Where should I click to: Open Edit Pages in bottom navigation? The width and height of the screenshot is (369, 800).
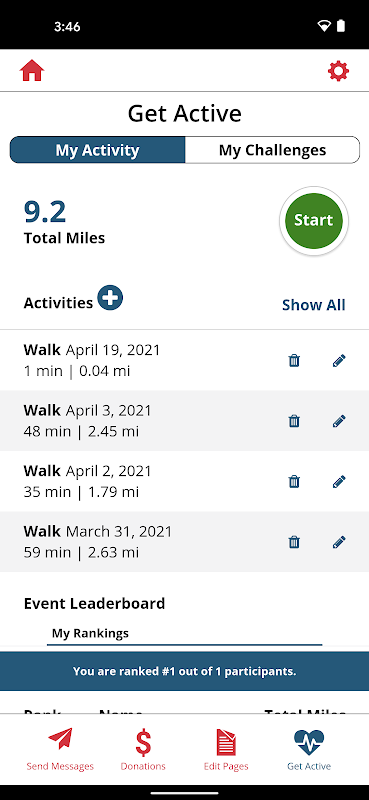point(226,749)
